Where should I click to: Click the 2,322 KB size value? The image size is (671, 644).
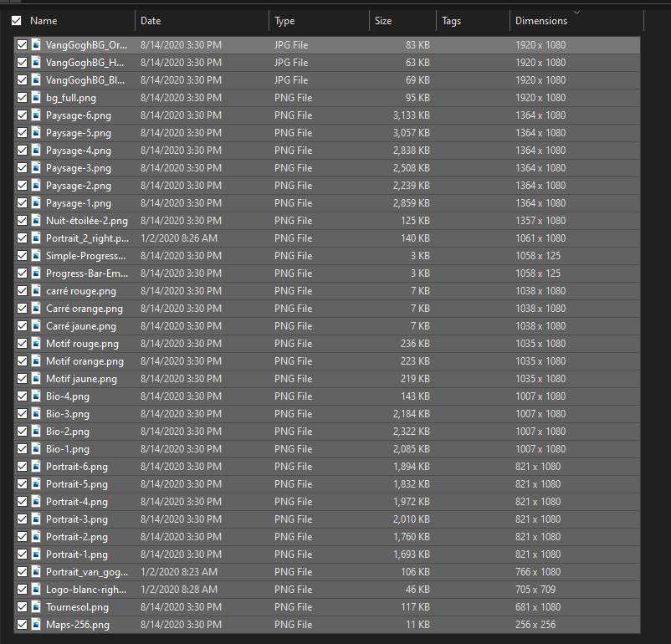[412, 432]
